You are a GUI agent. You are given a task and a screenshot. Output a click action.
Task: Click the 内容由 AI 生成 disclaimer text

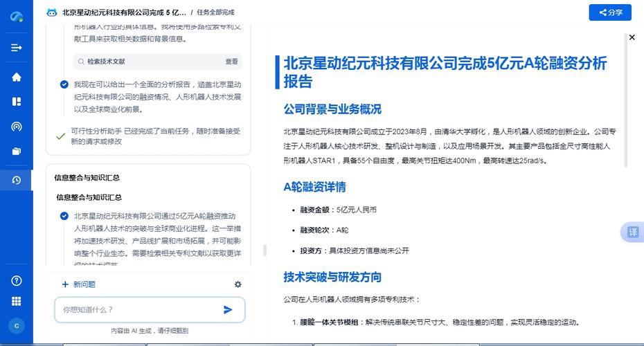[x=150, y=331]
